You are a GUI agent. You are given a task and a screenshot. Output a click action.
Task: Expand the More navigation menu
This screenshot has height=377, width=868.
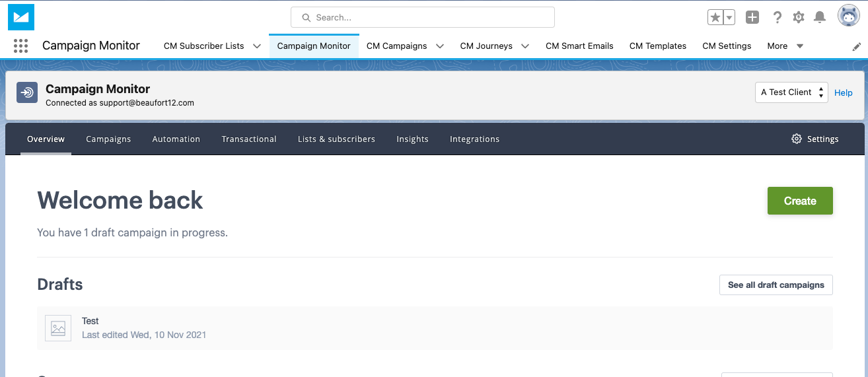coord(785,46)
